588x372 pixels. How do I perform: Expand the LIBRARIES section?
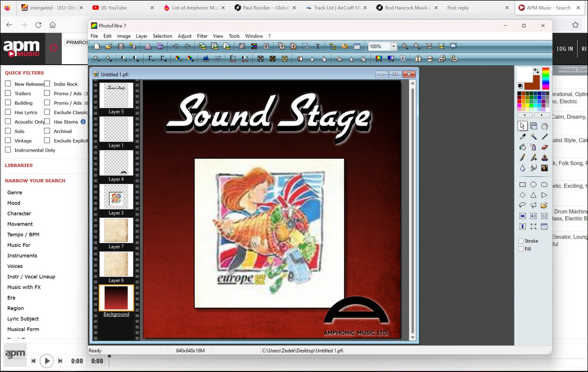[19, 165]
